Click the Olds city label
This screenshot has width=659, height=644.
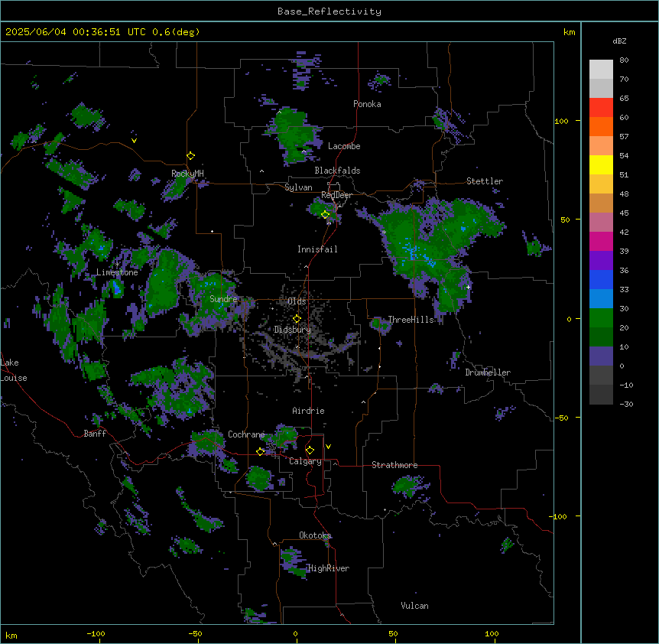pyautogui.click(x=297, y=301)
